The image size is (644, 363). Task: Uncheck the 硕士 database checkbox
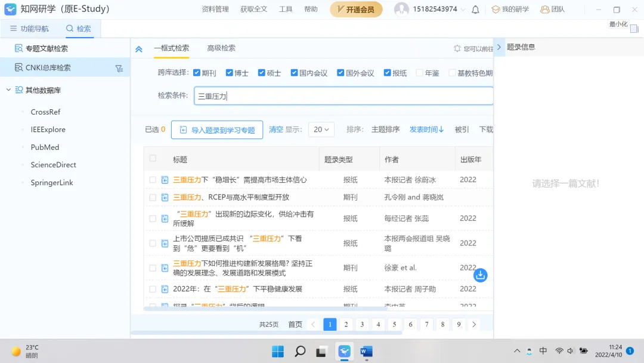coord(262,73)
